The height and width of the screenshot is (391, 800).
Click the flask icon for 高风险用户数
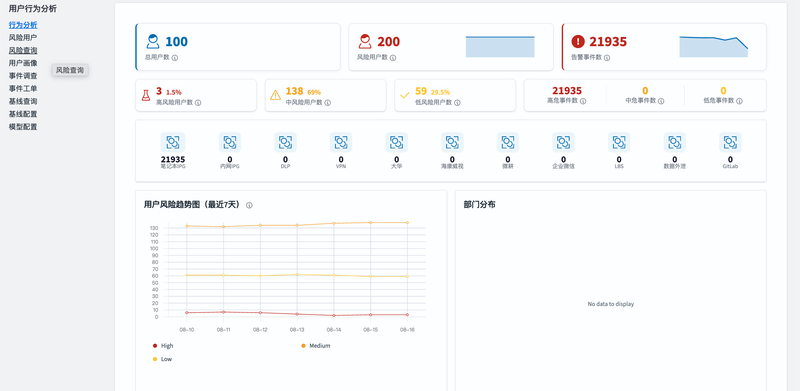(146, 95)
